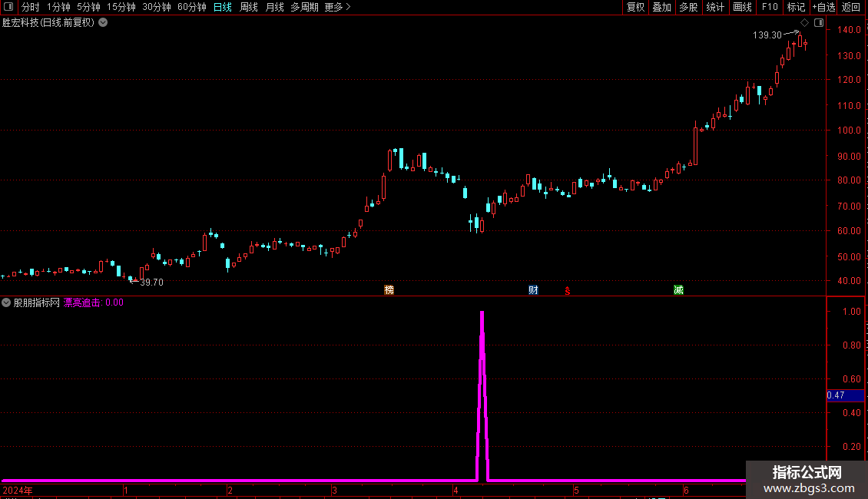868x499 pixels.
Task: Expand the 更多 periods menu
Action: tap(338, 7)
